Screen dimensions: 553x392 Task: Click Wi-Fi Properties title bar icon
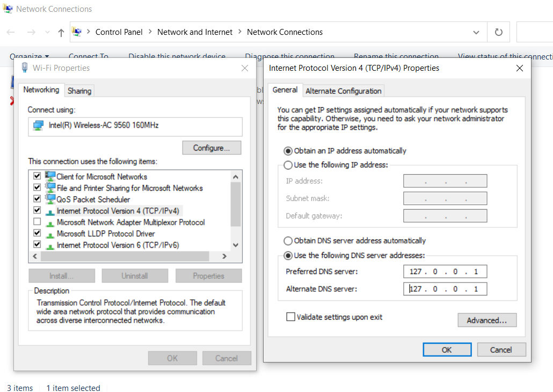(x=25, y=67)
